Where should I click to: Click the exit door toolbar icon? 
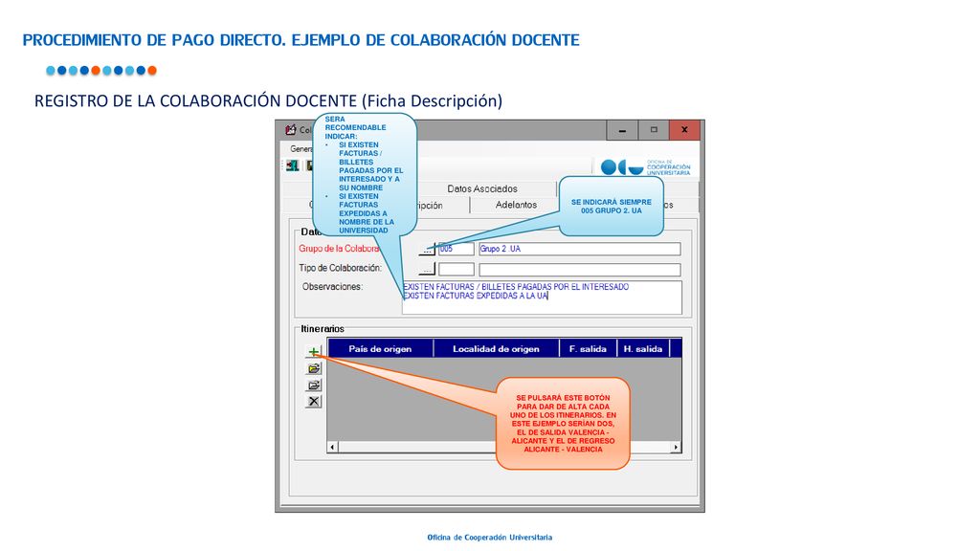tap(292, 165)
